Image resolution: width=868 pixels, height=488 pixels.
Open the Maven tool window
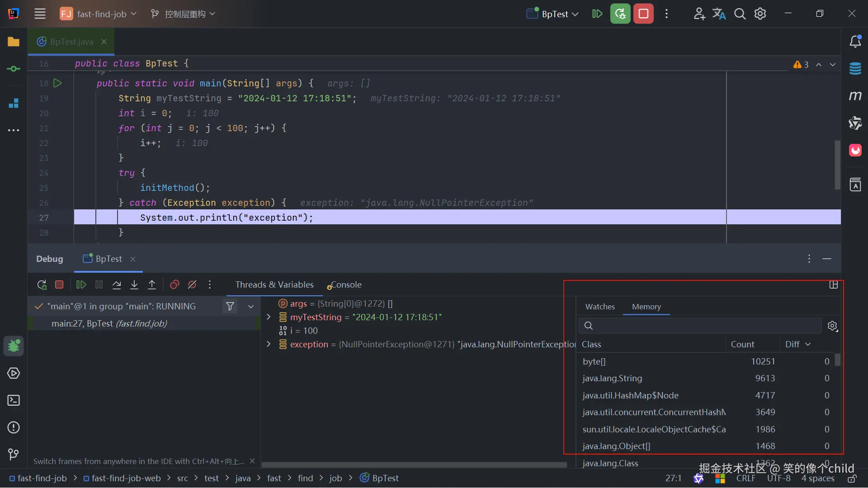point(855,96)
